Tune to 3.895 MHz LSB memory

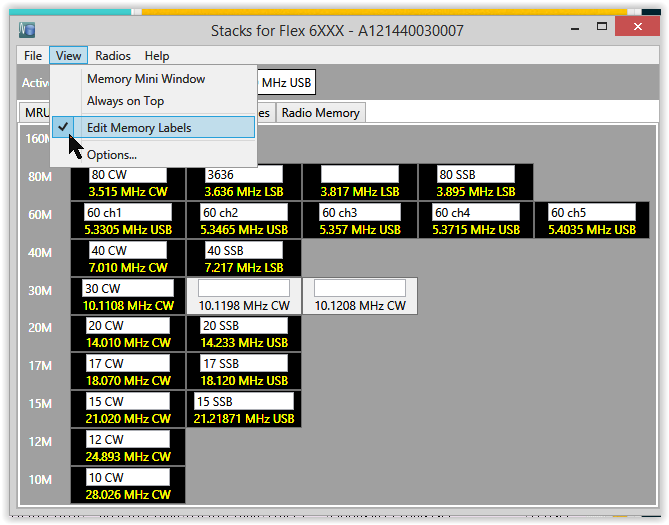(x=476, y=192)
